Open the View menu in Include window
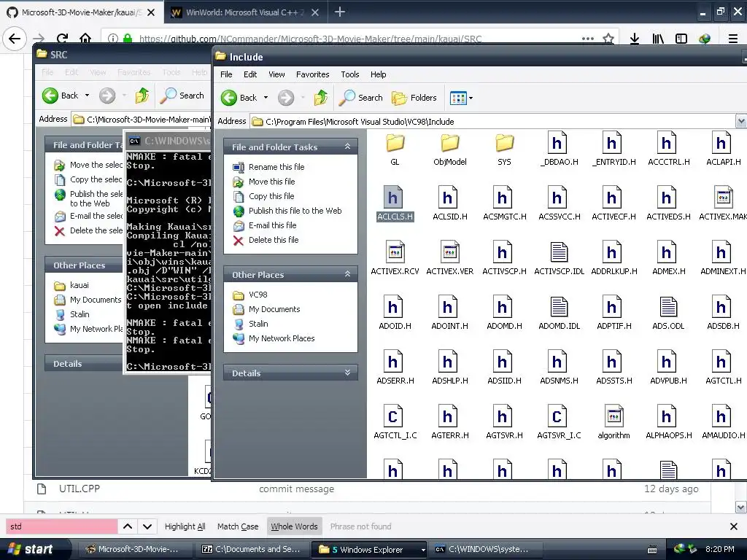The width and height of the screenshot is (747, 560). pyautogui.click(x=276, y=74)
